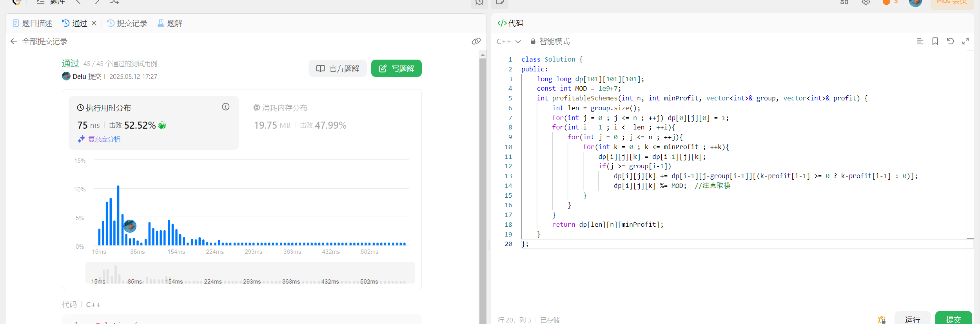The image size is (980, 324).
Task: Copy submission link via chain icon
Action: coord(476,41)
